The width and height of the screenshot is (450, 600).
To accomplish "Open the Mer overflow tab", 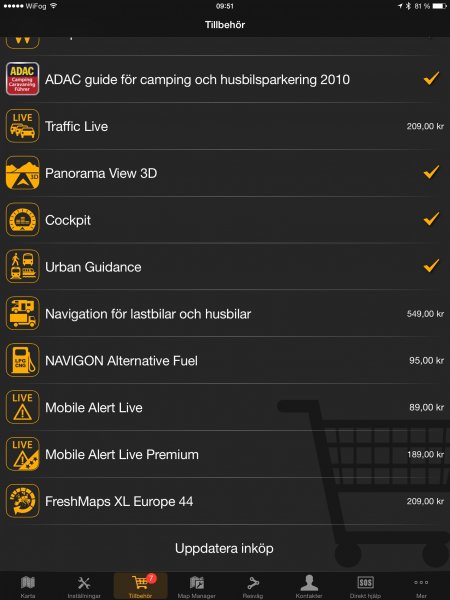I will point(421,587).
